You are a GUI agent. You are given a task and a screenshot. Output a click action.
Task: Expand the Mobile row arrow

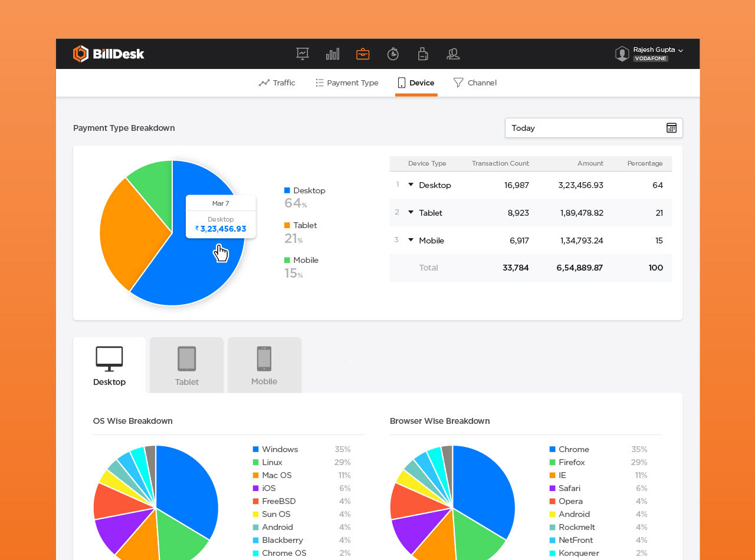[411, 241]
